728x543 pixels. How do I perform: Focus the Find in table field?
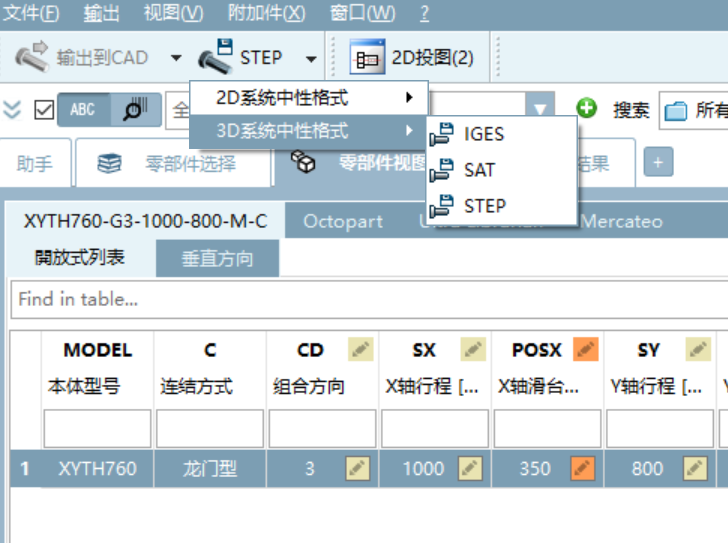[x=370, y=299]
